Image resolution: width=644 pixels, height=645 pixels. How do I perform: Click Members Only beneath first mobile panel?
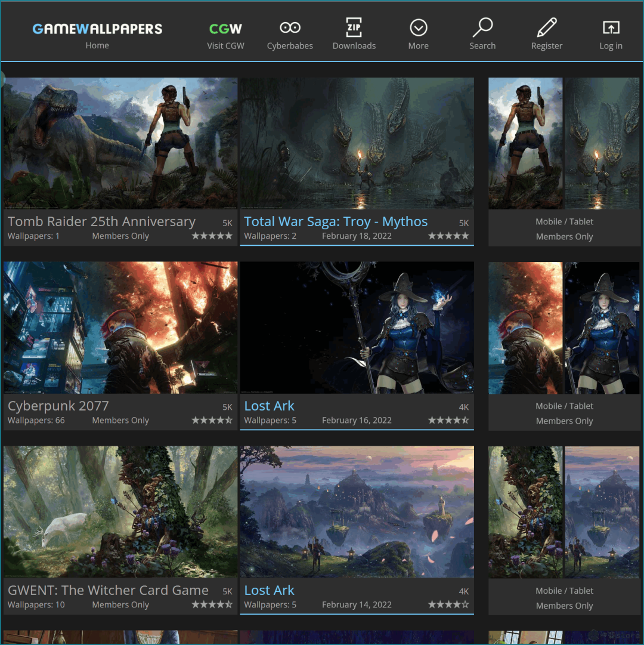[564, 236]
